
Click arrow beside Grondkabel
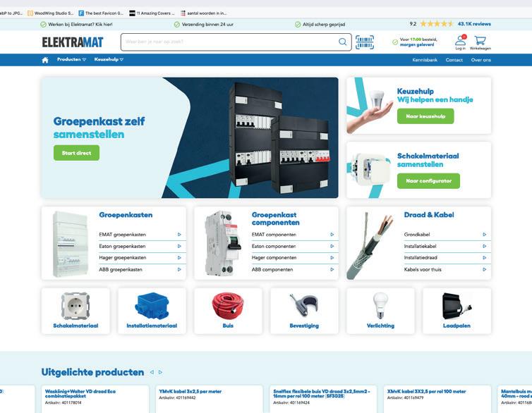coord(485,235)
